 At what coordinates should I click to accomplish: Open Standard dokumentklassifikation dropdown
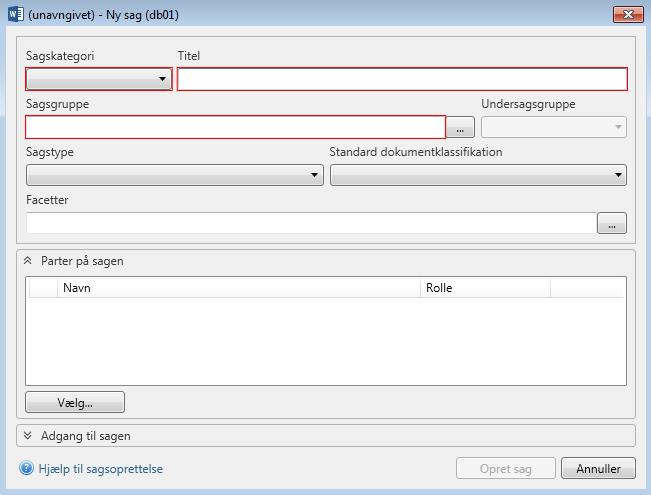pyautogui.click(x=478, y=175)
